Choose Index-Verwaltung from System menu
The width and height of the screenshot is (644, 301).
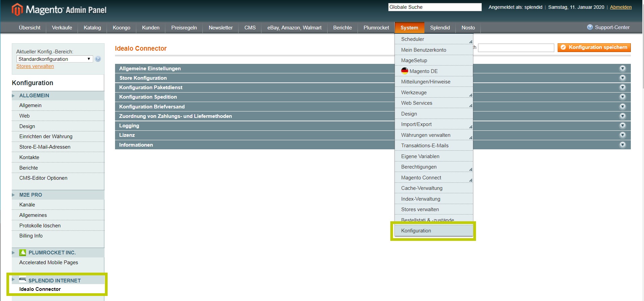(434, 199)
